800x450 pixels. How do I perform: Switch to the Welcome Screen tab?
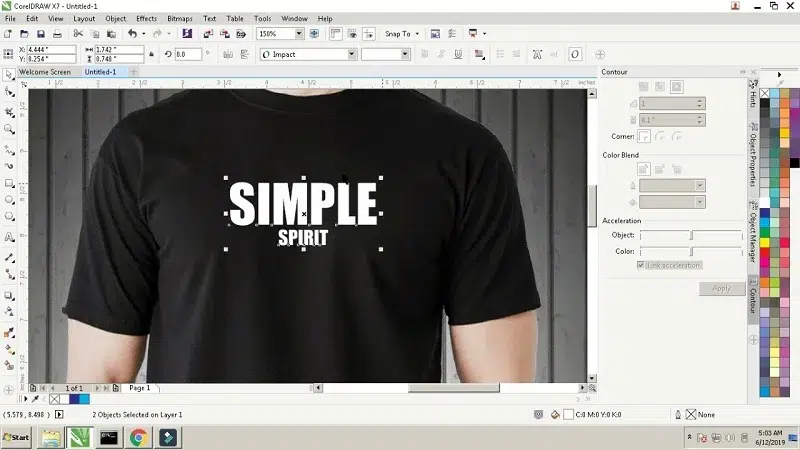click(x=45, y=72)
